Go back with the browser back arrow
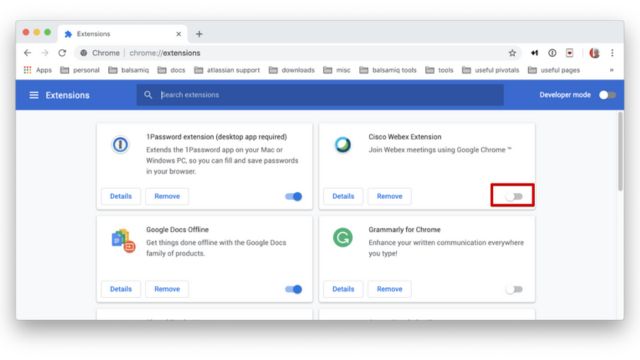The width and height of the screenshot is (640, 360). pyautogui.click(x=27, y=53)
